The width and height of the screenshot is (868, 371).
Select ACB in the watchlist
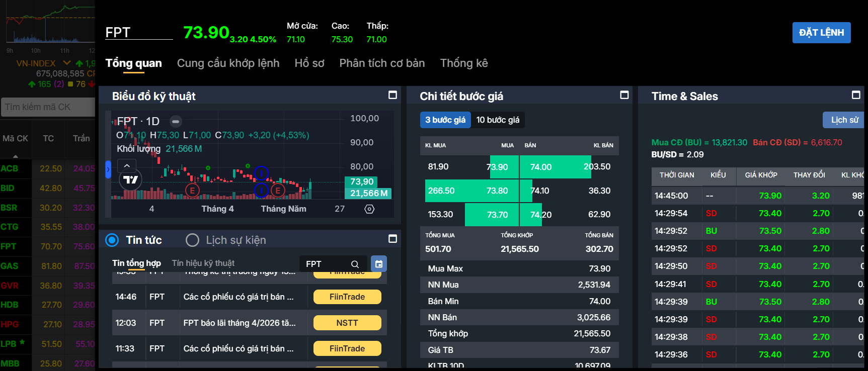click(10, 168)
